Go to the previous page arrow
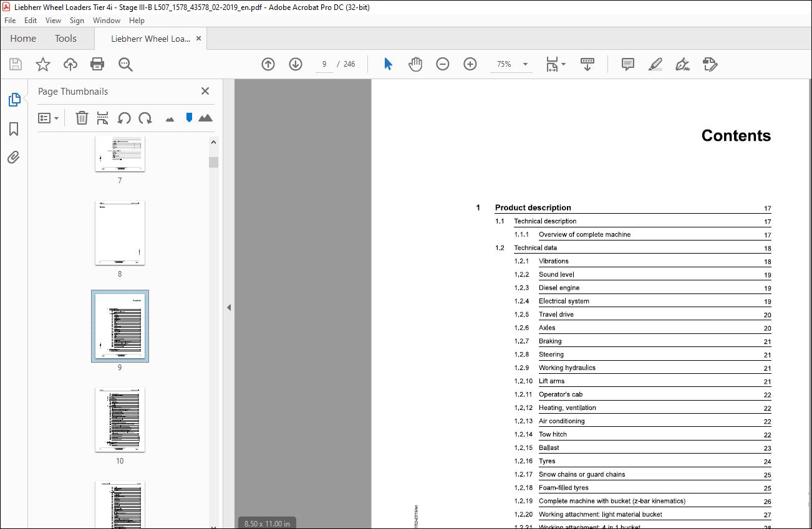Viewport: 812px width, 529px height. (268, 64)
